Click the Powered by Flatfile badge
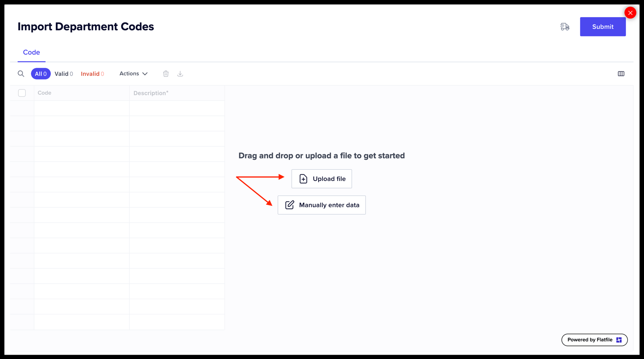 [594, 340]
